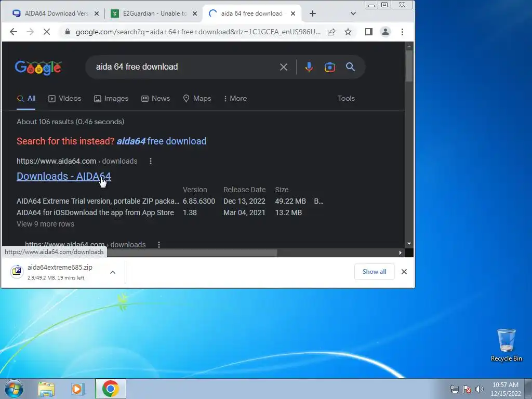
Task: Open the taskbar clock and date
Action: [x=506, y=389]
